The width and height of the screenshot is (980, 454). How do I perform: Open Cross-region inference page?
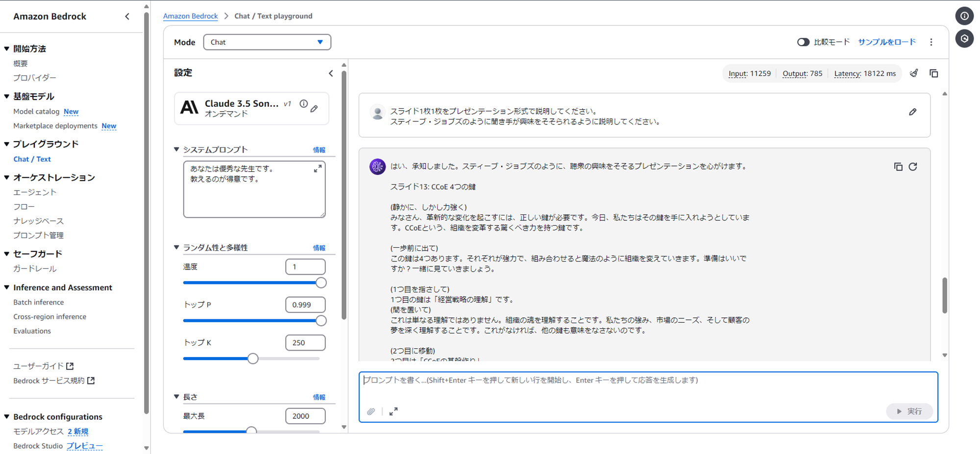pyautogui.click(x=50, y=317)
